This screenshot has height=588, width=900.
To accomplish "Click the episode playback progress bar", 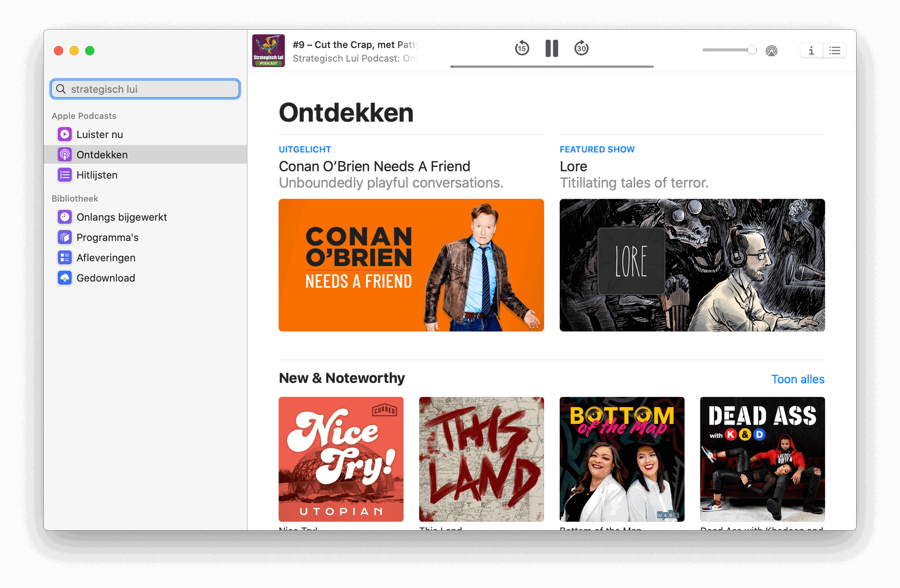I will [x=552, y=66].
